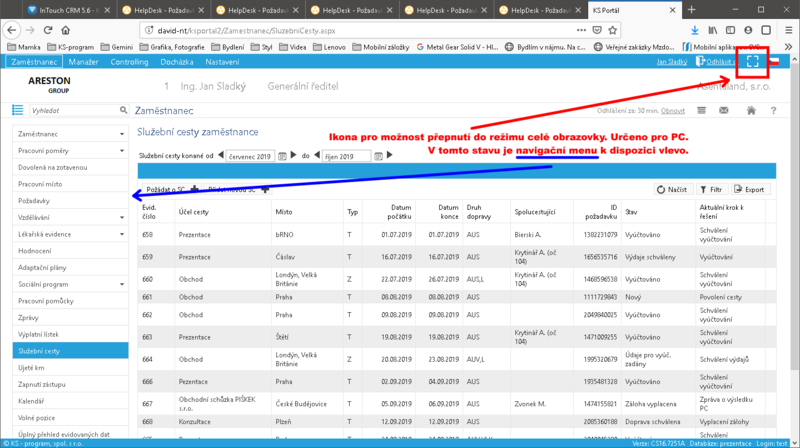Open the list icon next to Obnovit
The height and width of the screenshot is (448, 800).
(x=702, y=110)
